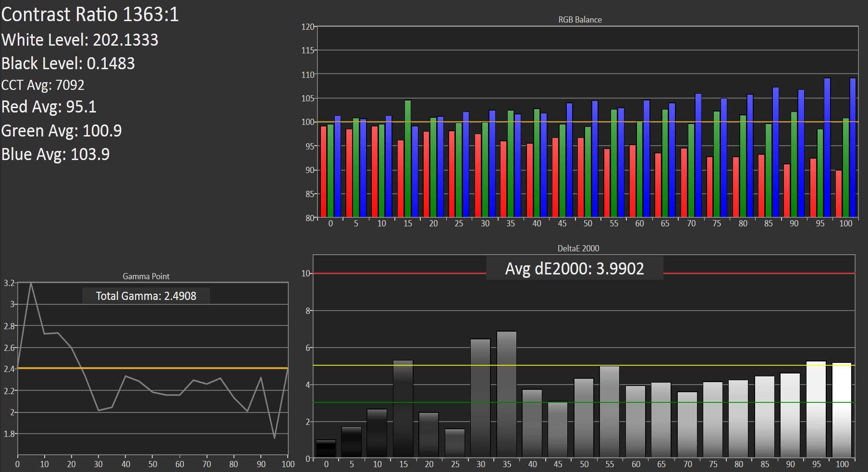Click the DeltaE bar at 50

[584, 418]
